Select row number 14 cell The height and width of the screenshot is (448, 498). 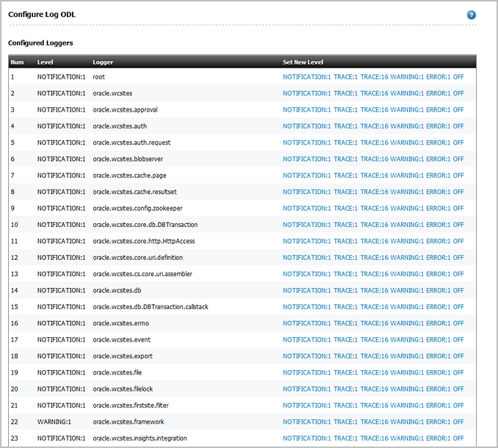[x=14, y=291]
